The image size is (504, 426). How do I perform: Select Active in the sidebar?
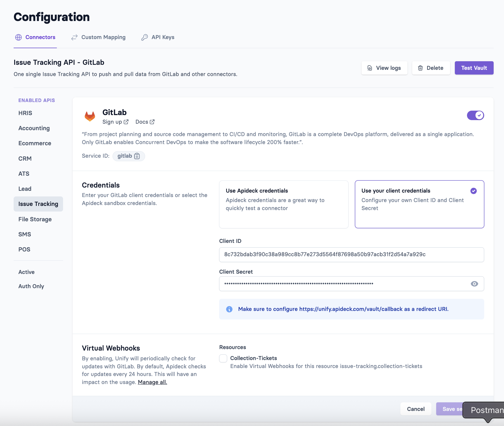click(x=26, y=272)
